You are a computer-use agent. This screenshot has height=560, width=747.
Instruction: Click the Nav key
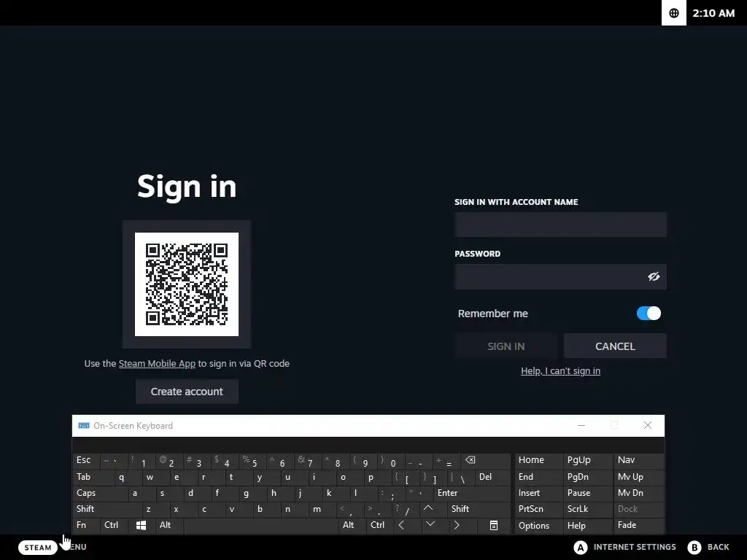coord(638,460)
